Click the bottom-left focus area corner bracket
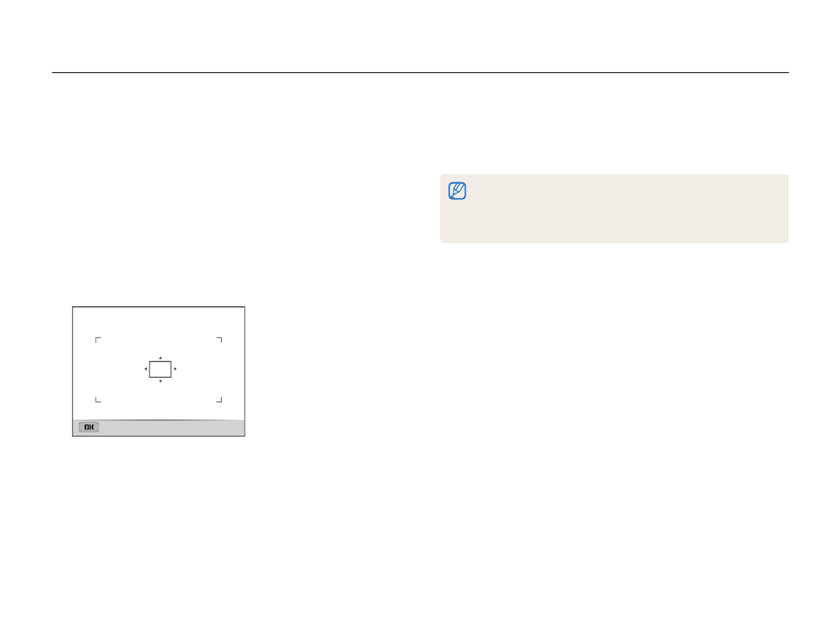 pos(98,399)
